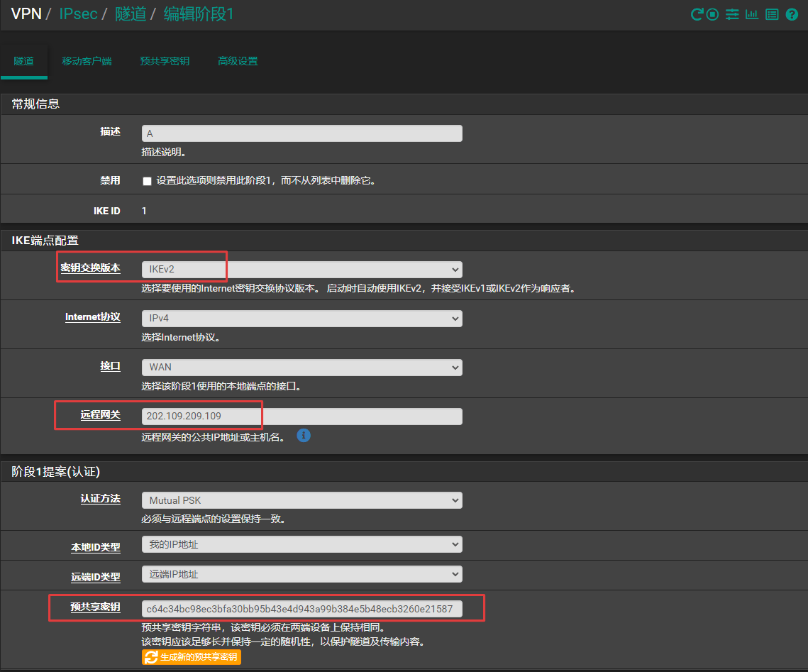Image resolution: width=808 pixels, height=672 pixels.
Task: Expand the Mutual PSK authentication method dropdown
Action: (301, 500)
